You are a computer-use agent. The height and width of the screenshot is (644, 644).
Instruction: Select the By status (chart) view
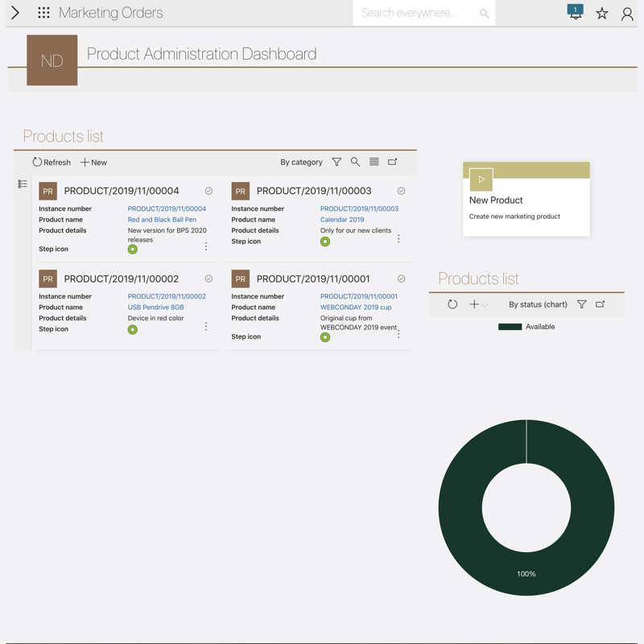point(538,304)
